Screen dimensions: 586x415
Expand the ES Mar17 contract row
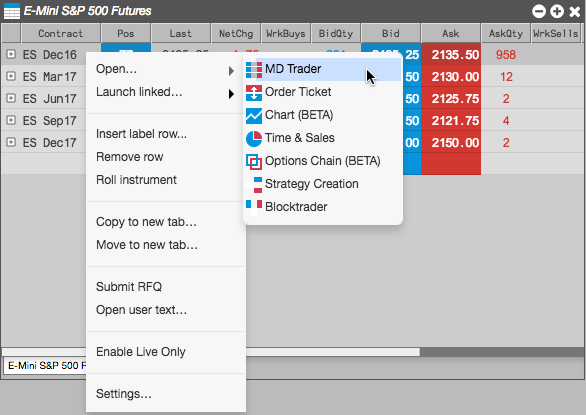[11, 76]
